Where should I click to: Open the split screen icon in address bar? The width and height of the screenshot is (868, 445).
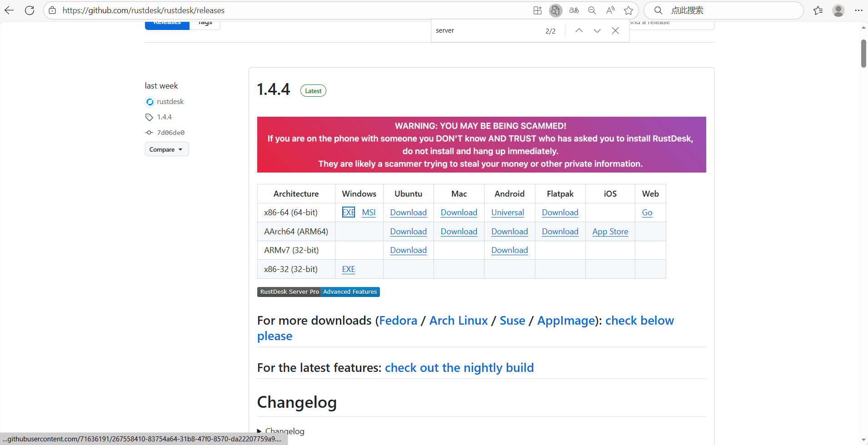click(x=538, y=10)
